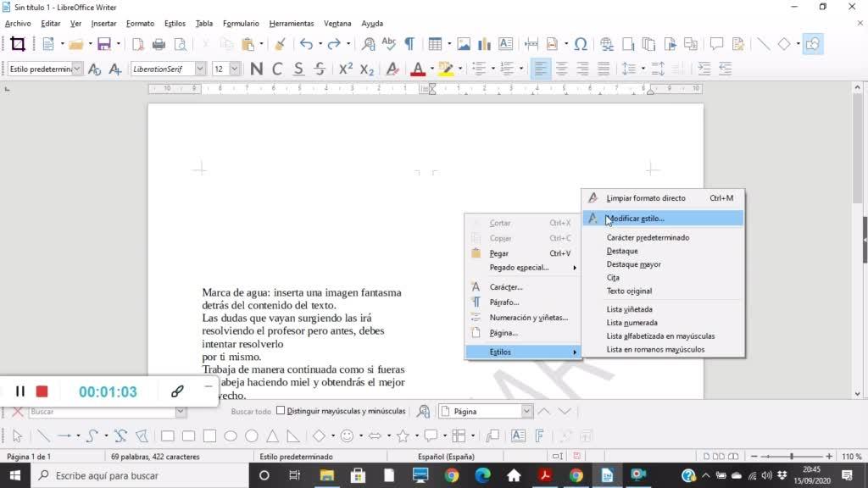Viewport: 868px width, 488px height.
Task: Toggle Center alignment button
Action: pyautogui.click(x=561, y=69)
